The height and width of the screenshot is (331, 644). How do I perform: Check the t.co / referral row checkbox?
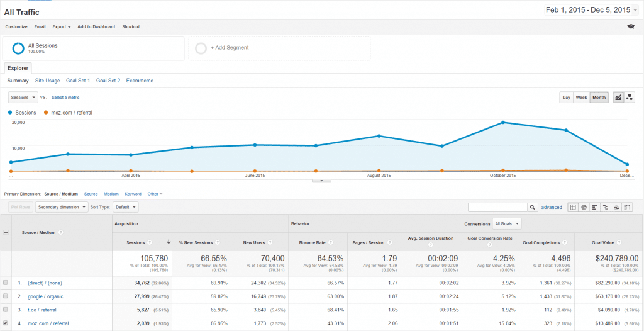pyautogui.click(x=5, y=310)
